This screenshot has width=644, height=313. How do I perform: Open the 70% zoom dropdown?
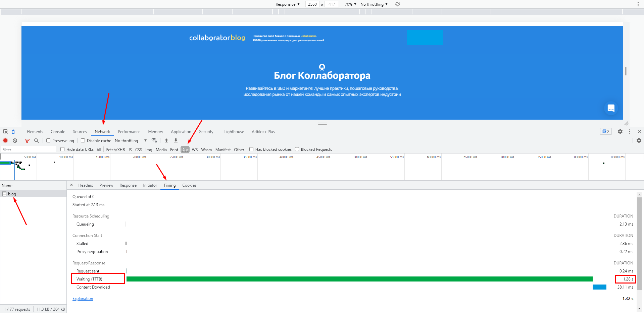coord(350,4)
